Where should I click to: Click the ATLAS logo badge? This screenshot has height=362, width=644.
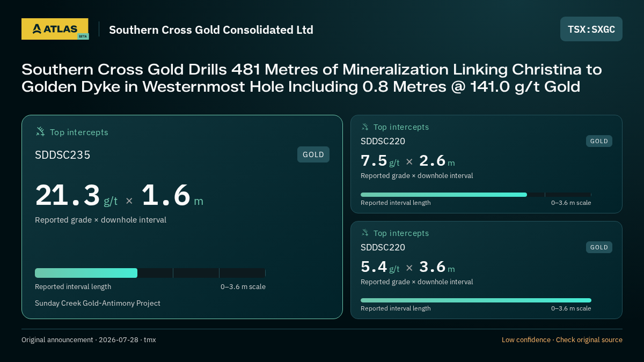pos(55,29)
